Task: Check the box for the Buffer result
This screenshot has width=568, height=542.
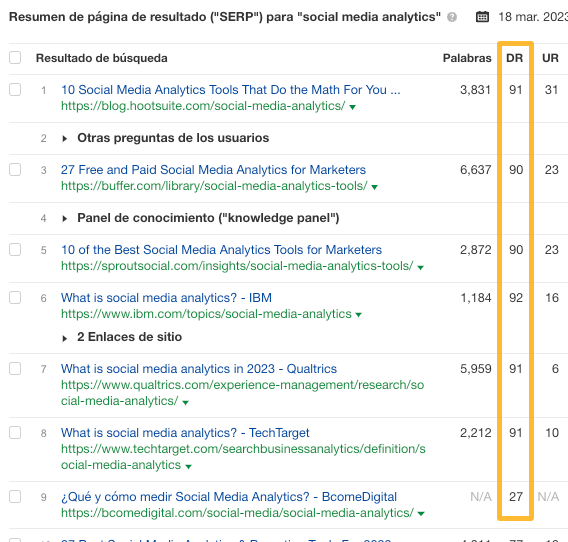Action: coord(15,170)
